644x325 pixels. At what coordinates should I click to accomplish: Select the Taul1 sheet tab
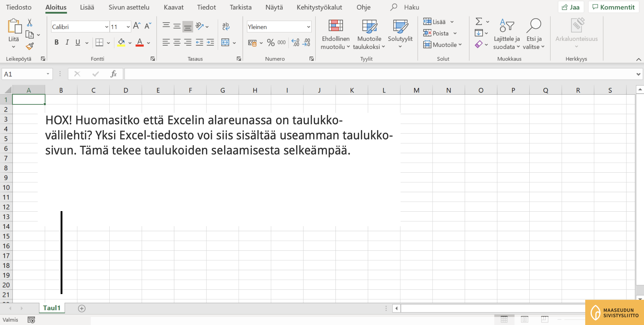coord(52,308)
